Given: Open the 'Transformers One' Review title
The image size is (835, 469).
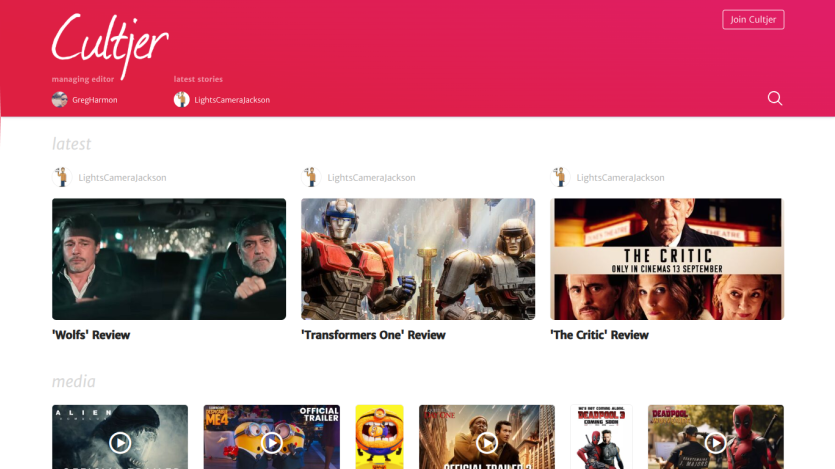Looking at the screenshot, I should click(x=373, y=335).
